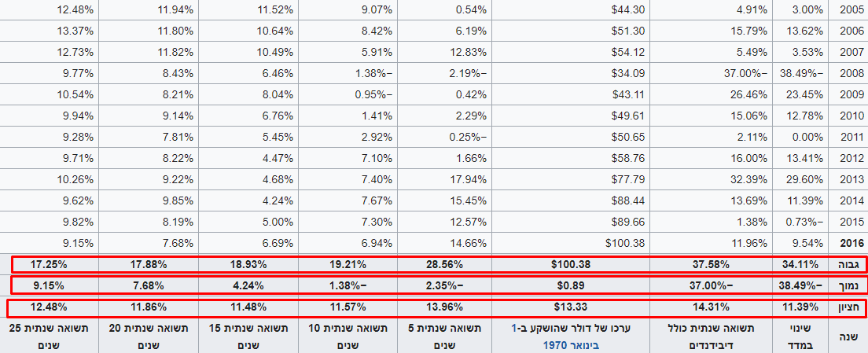Select the "גבוה" row label
This screenshot has width=868, height=353.
[848, 264]
